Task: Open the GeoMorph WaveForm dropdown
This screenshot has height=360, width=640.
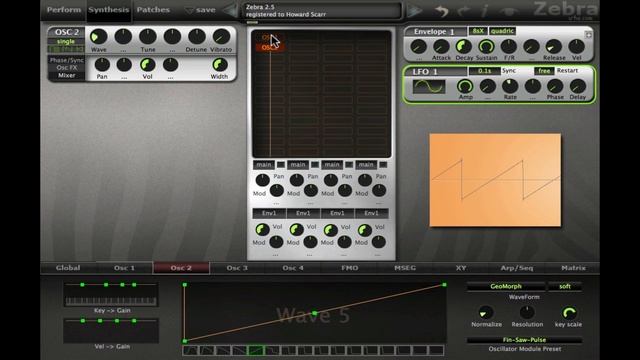Action: (506, 287)
